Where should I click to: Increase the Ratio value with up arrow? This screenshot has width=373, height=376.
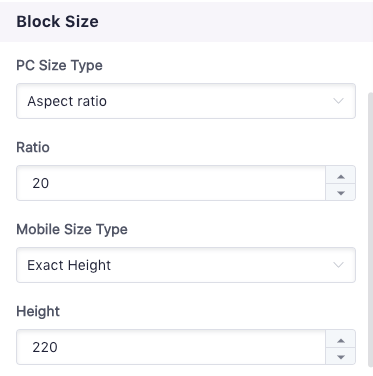[x=341, y=175]
